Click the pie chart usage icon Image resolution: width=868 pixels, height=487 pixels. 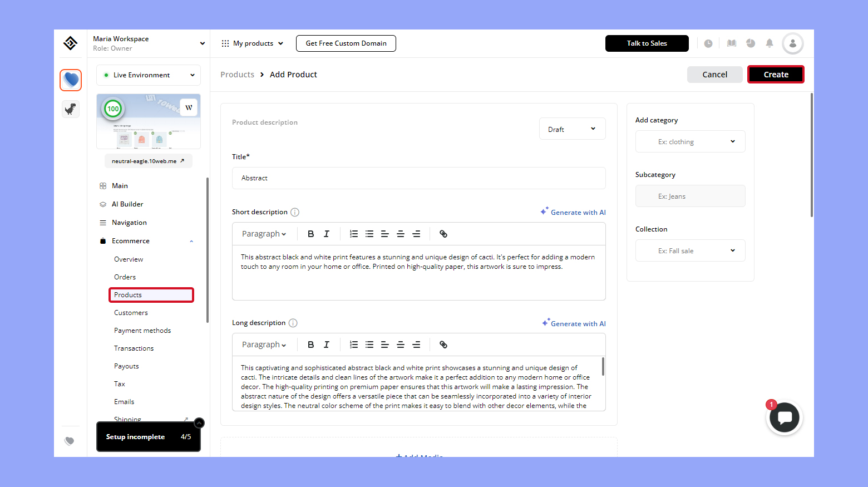(751, 43)
